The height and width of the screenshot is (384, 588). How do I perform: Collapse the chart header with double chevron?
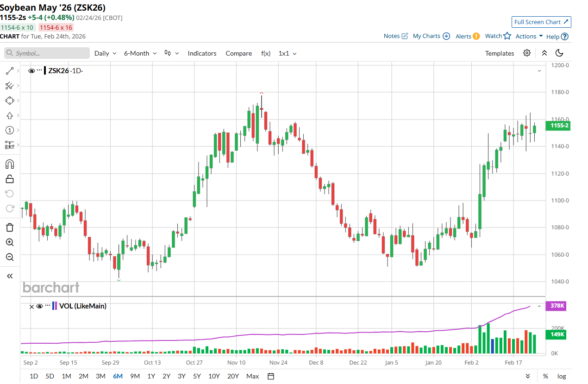coord(544,53)
